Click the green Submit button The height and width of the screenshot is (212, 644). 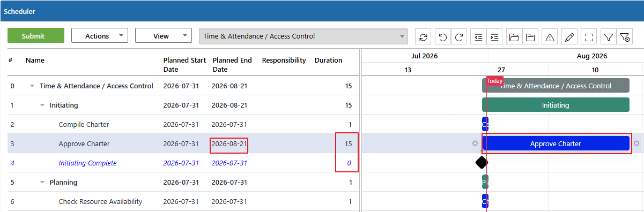(x=36, y=36)
